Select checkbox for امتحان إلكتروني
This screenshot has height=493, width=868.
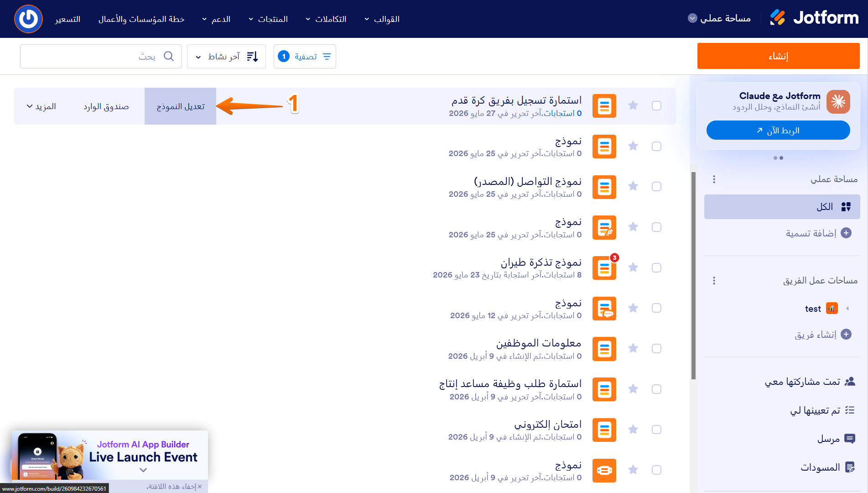(x=656, y=430)
